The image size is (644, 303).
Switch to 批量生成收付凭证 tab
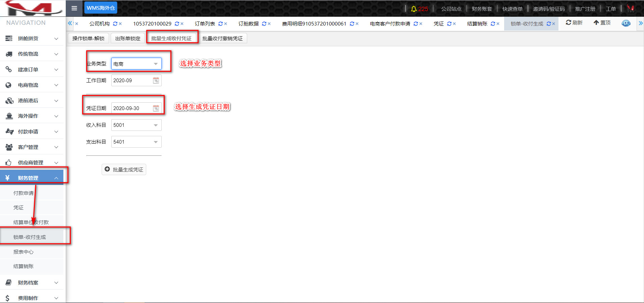(171, 38)
